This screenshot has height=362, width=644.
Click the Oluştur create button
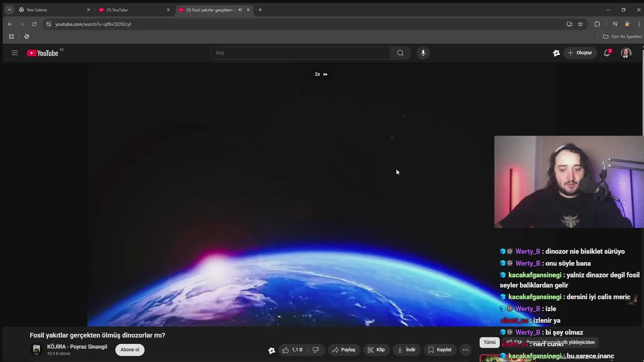pyautogui.click(x=580, y=53)
